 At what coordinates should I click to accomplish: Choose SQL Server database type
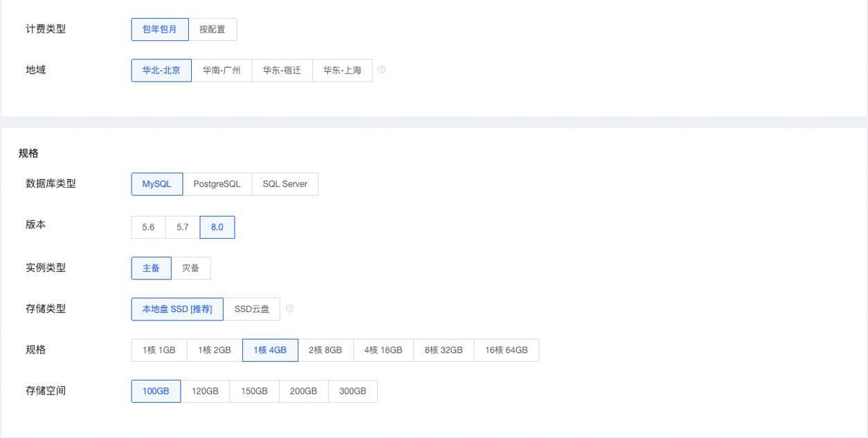284,184
